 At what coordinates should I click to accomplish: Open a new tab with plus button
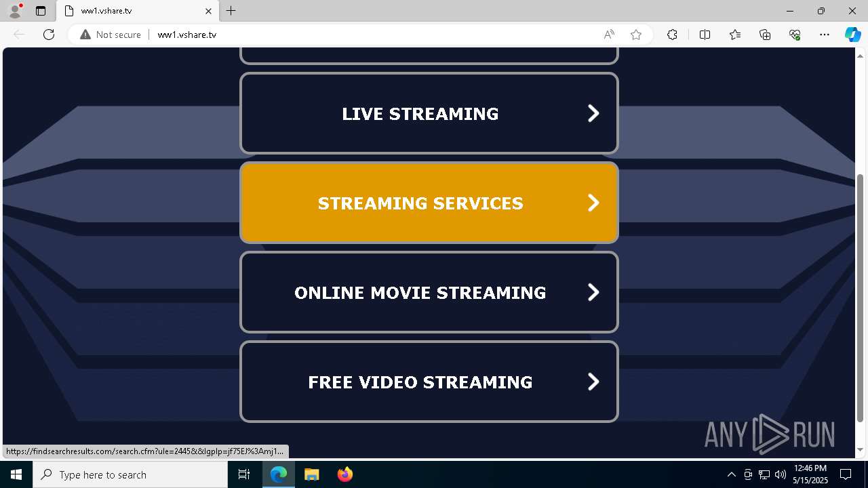point(231,11)
